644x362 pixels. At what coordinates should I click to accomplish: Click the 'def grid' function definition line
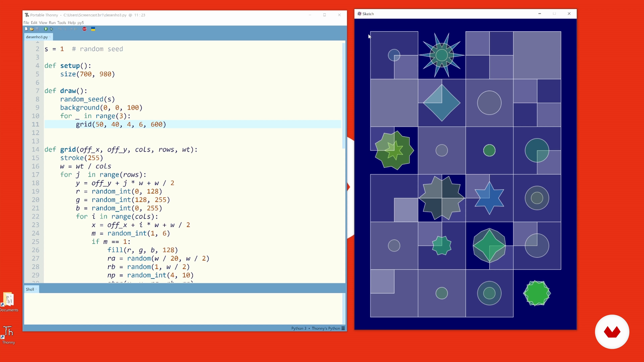click(x=121, y=149)
